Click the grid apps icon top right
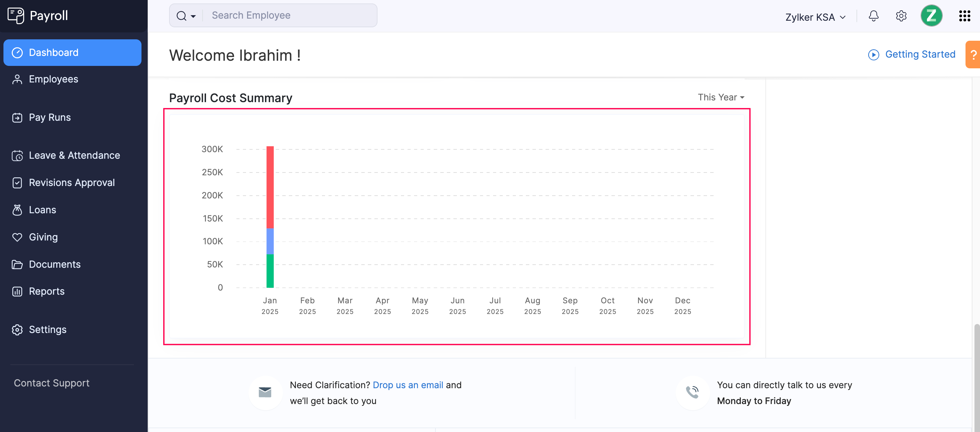This screenshot has height=432, width=980. 964,16
